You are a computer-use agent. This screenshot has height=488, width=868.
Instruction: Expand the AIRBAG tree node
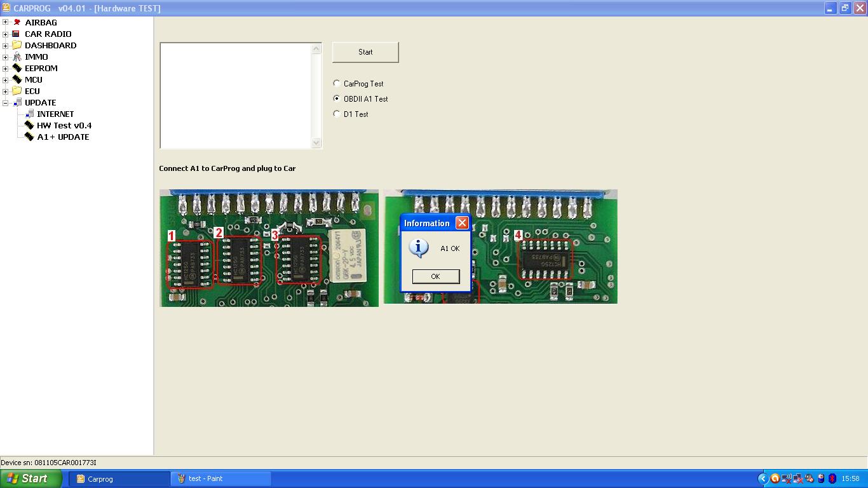[x=6, y=22]
